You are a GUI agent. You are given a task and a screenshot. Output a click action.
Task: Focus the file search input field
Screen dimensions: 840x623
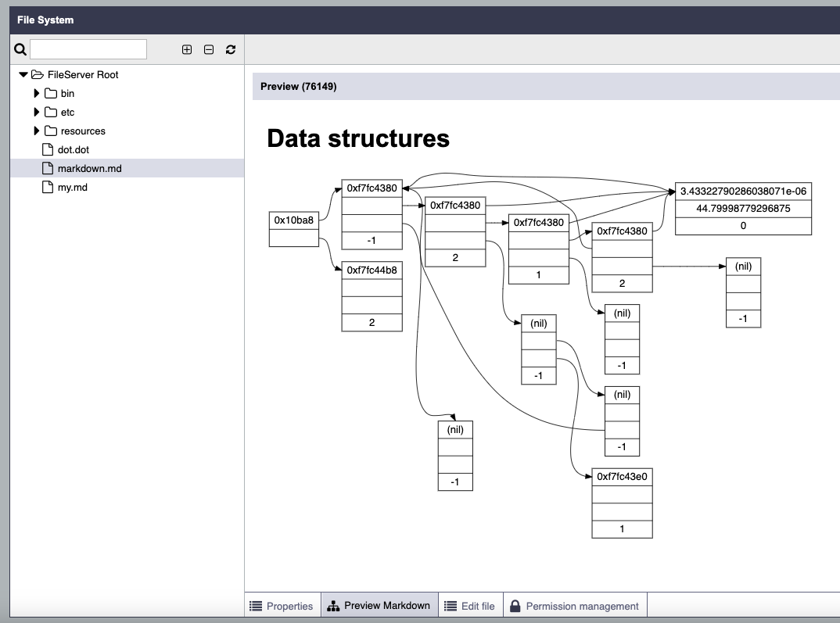[88, 49]
